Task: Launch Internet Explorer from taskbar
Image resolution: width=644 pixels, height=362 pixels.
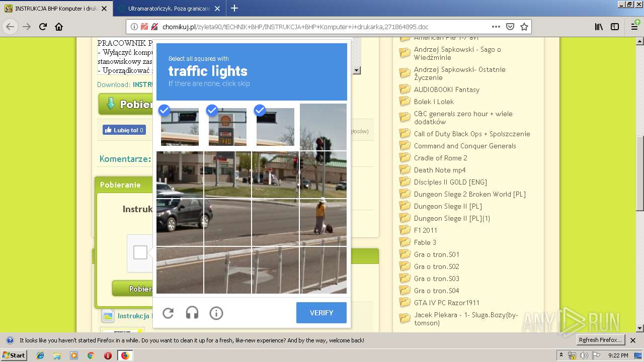Action: click(x=40, y=355)
